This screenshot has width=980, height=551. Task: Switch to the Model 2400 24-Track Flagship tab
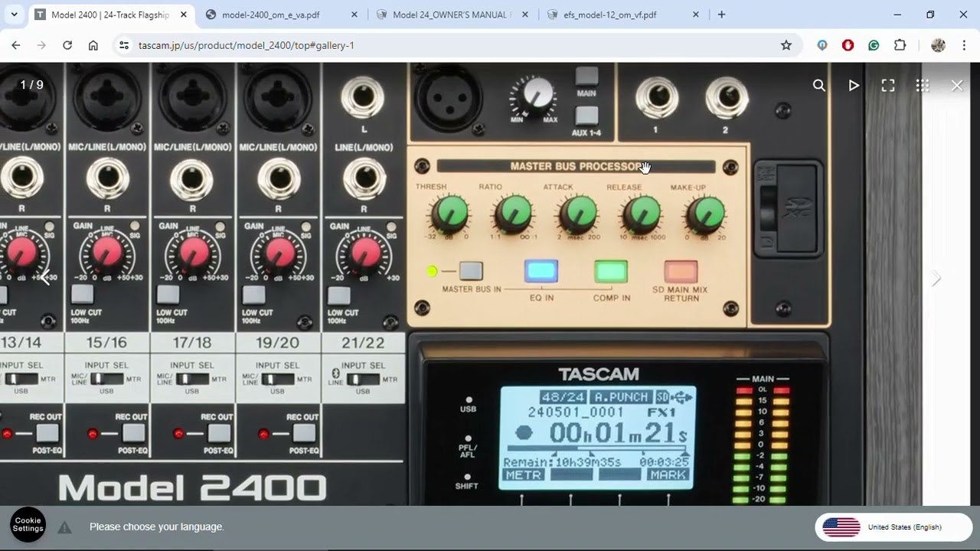tap(111, 15)
